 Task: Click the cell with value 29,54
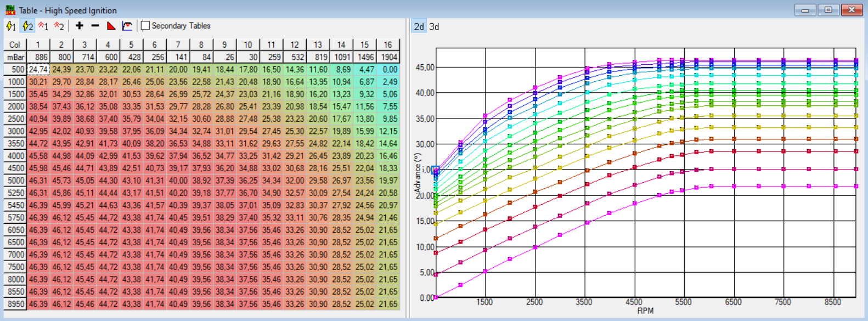pos(248,131)
